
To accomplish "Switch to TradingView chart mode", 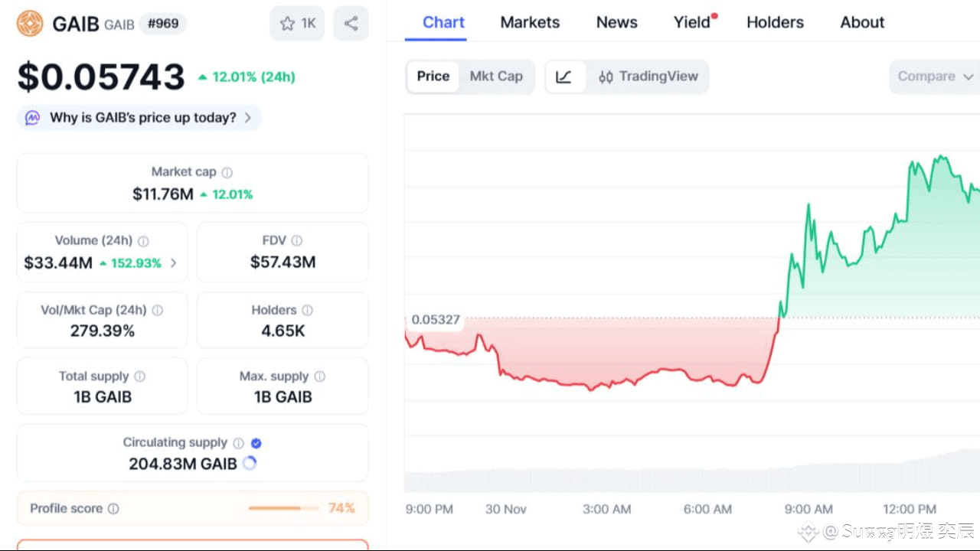I will (x=648, y=77).
